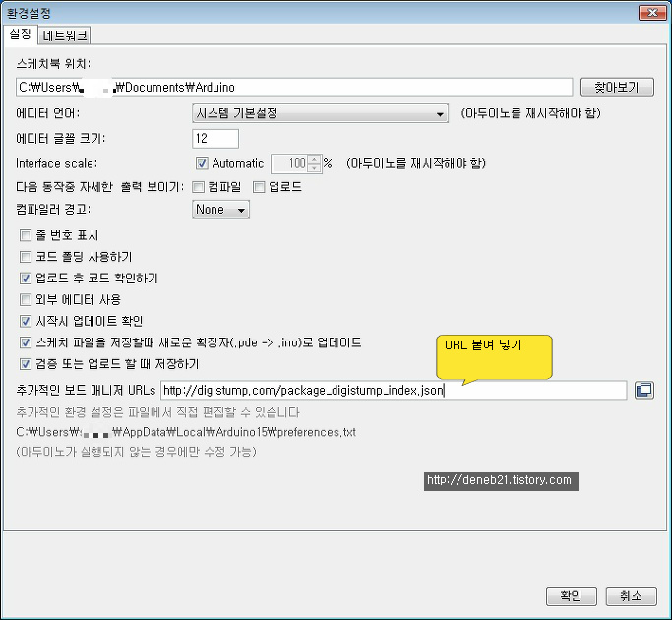Open the 에디터 언어 dropdown
The image size is (672, 620).
[321, 113]
